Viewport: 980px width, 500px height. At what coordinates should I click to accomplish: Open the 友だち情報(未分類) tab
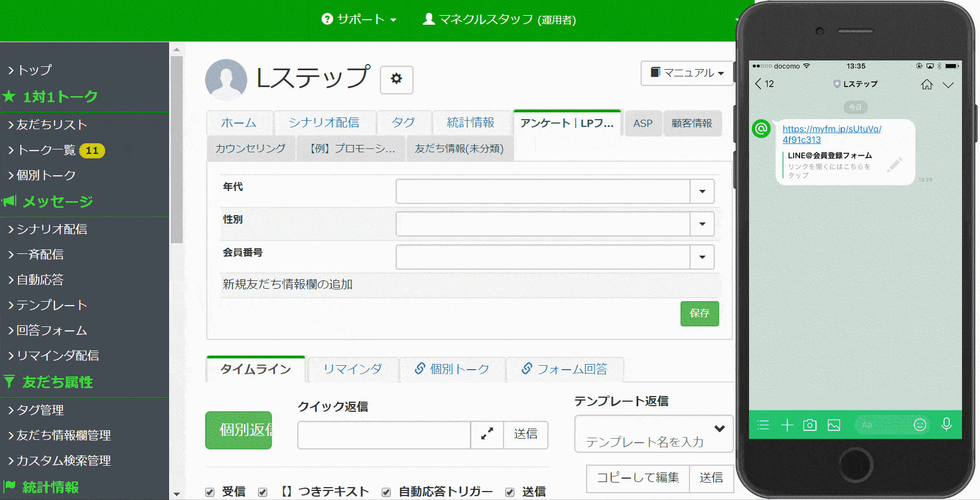coord(459,148)
